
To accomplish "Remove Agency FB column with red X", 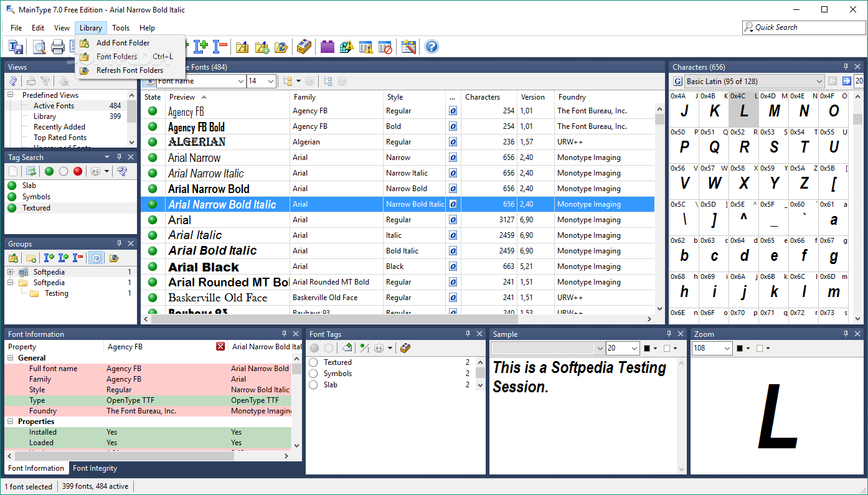I will [220, 347].
